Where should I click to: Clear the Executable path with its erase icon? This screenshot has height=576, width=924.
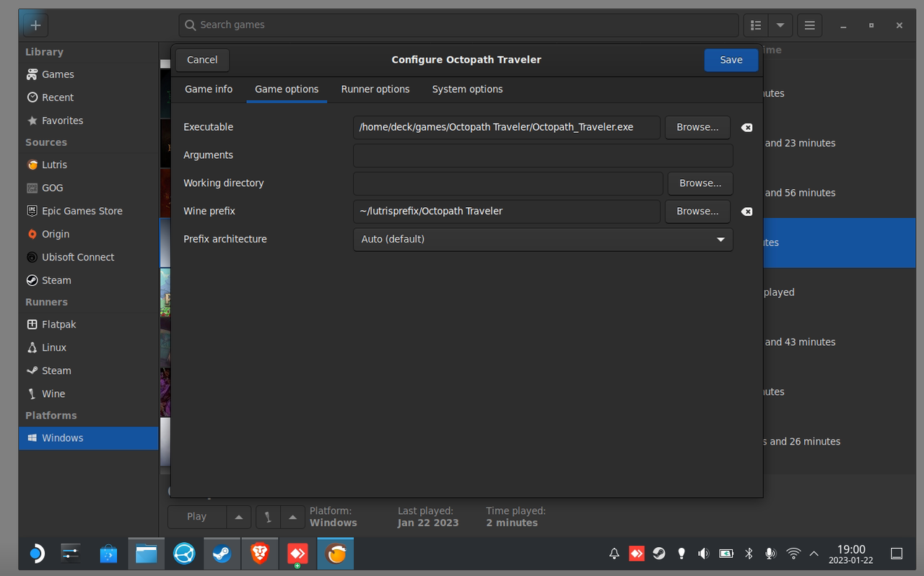(x=746, y=127)
